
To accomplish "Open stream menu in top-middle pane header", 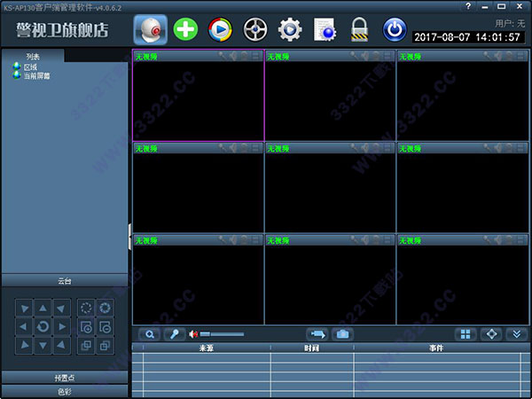I will (387, 56).
